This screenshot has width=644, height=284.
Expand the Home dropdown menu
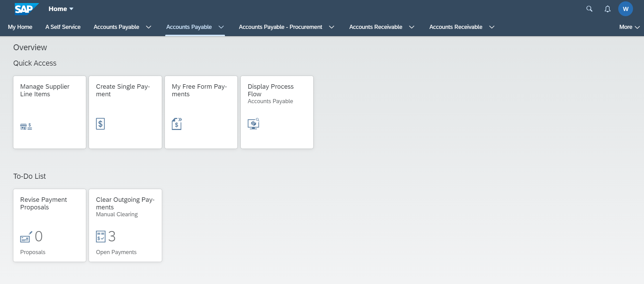coord(61,9)
